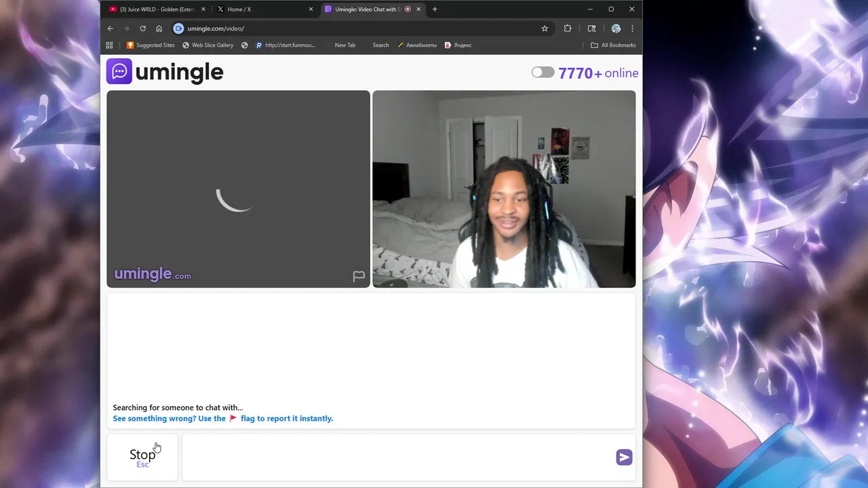The image size is (868, 488).
Task: Close the Home / X tab
Action: tap(311, 9)
